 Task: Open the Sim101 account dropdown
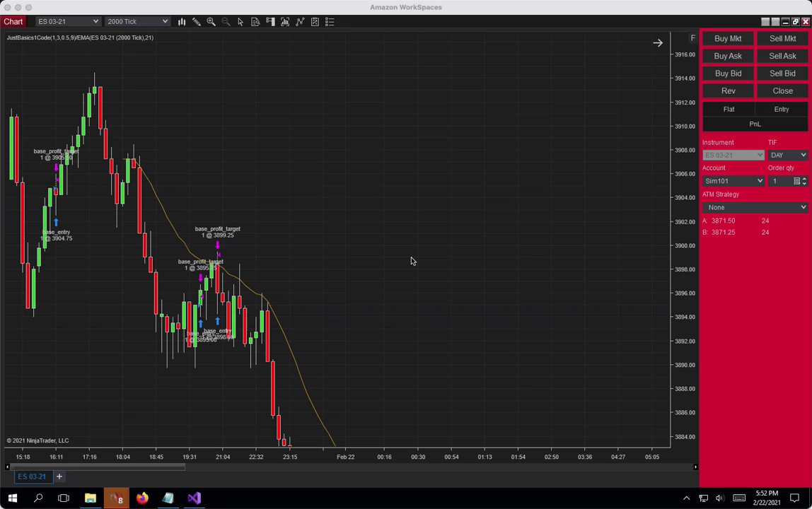[733, 181]
